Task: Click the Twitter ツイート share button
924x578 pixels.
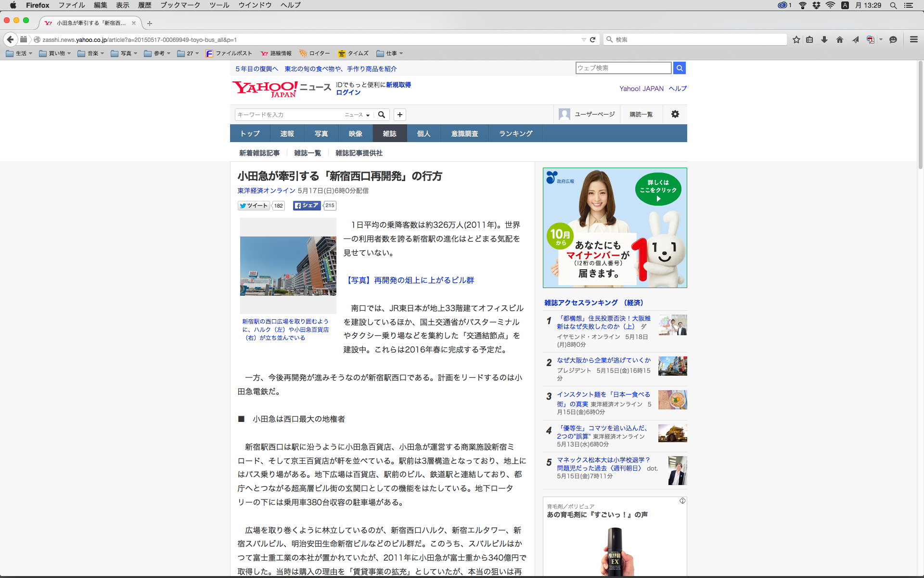Action: (254, 206)
